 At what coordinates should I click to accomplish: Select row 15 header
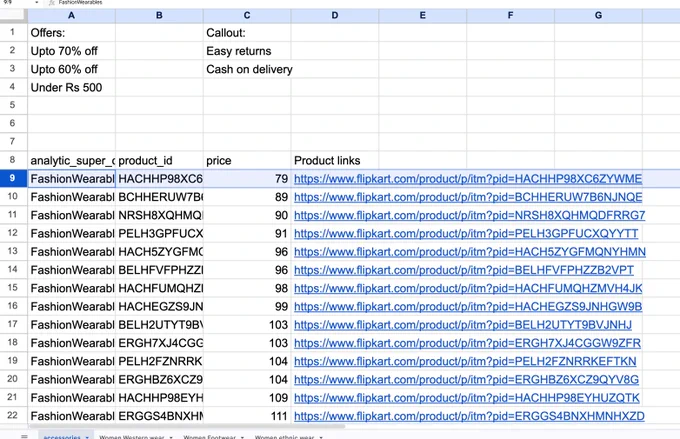coord(13,288)
